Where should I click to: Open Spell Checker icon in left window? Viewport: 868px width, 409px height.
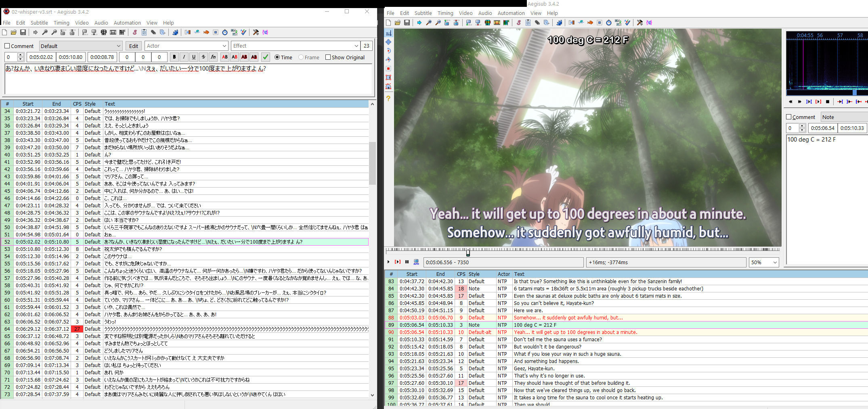tap(243, 32)
